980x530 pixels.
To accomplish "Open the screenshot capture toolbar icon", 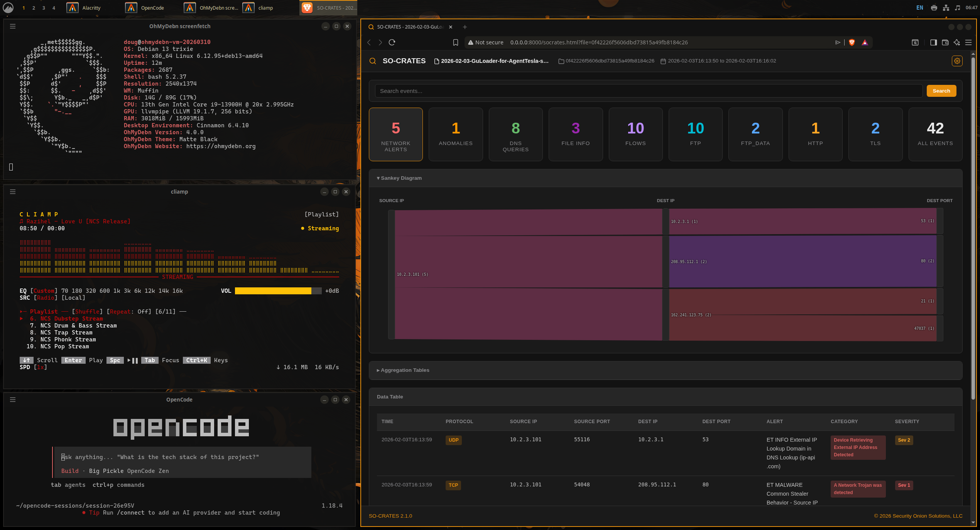I will click(915, 42).
